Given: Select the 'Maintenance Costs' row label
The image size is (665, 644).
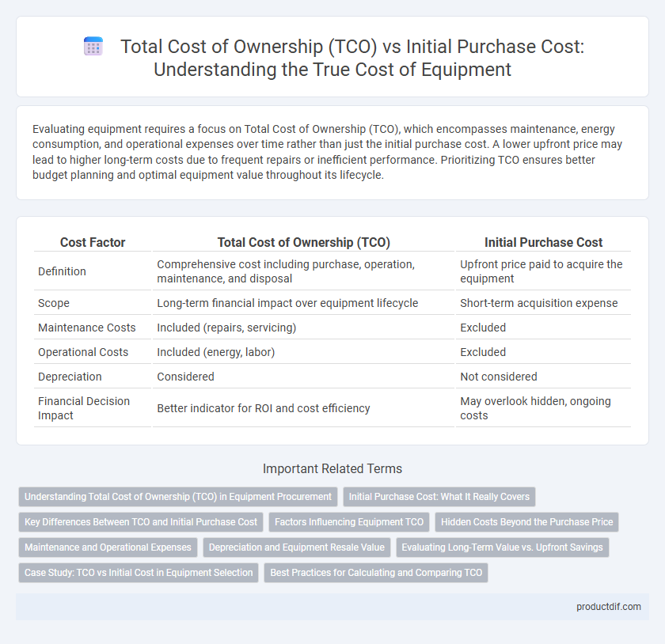Looking at the screenshot, I should pyautogui.click(x=87, y=328).
